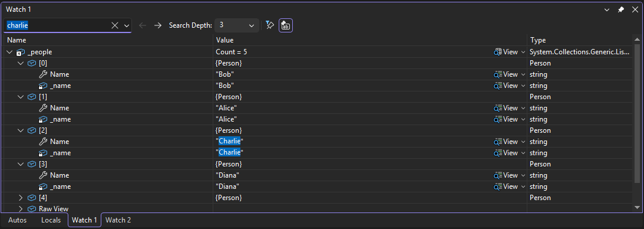Toggle auto-hide pin for Watch 1

(x=620, y=9)
